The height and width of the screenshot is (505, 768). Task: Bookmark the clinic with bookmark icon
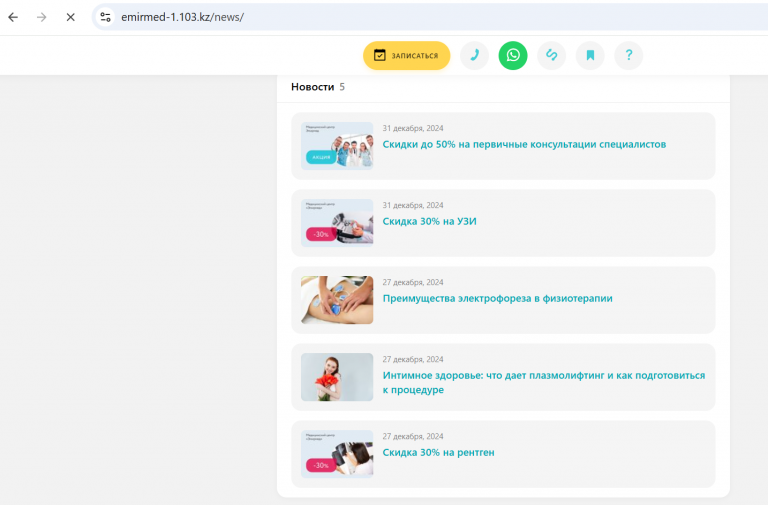590,55
